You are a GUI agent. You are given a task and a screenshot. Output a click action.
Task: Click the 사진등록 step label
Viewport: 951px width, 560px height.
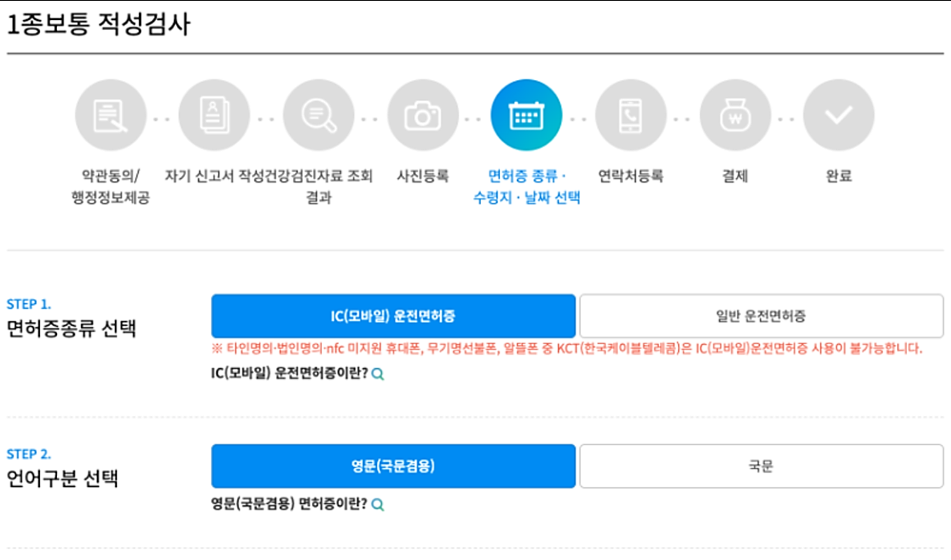(x=423, y=174)
